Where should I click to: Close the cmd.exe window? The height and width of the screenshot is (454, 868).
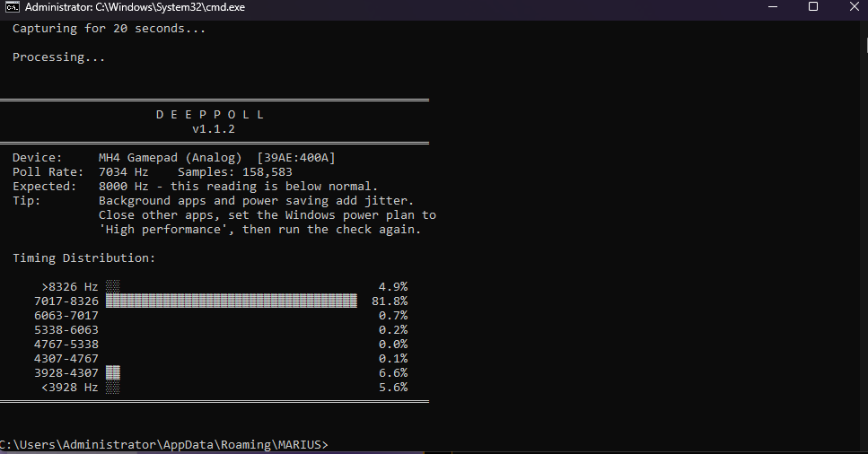point(855,6)
